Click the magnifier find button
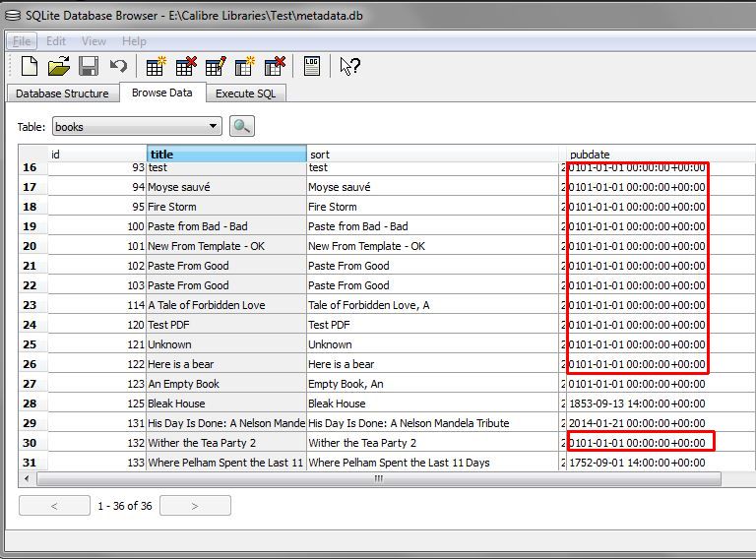 [241, 126]
